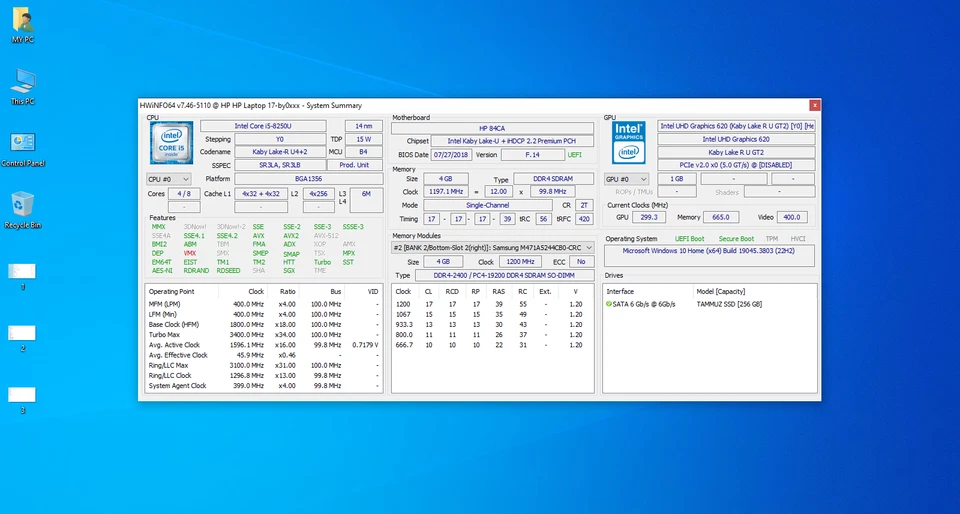960x514 pixels.
Task: Select the 933.3 clock row in timings table
Action: 493,324
